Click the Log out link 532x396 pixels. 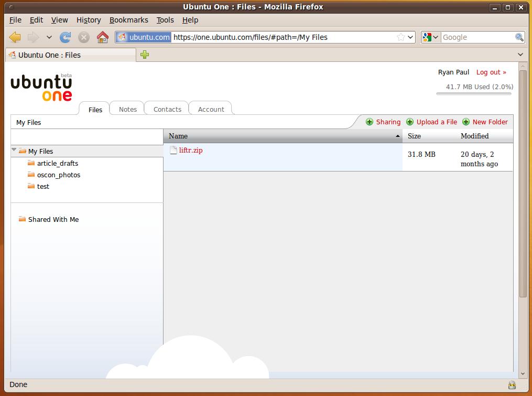(491, 72)
